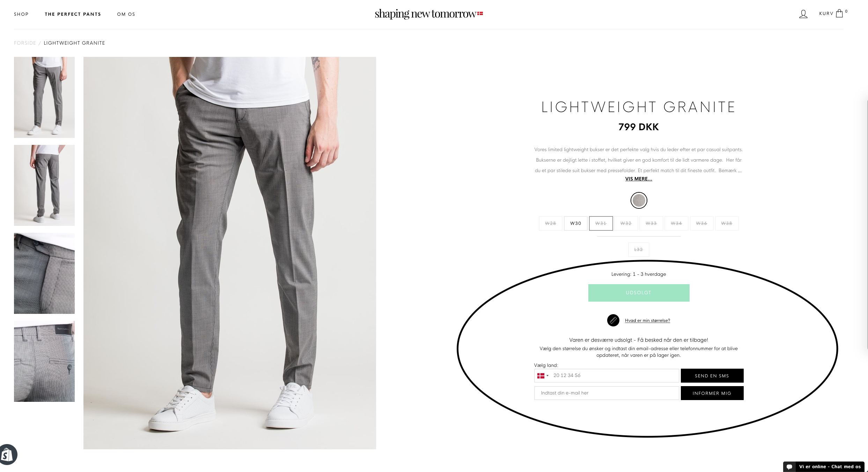
Task: Click the Danish flag next to logo
Action: tap(480, 14)
